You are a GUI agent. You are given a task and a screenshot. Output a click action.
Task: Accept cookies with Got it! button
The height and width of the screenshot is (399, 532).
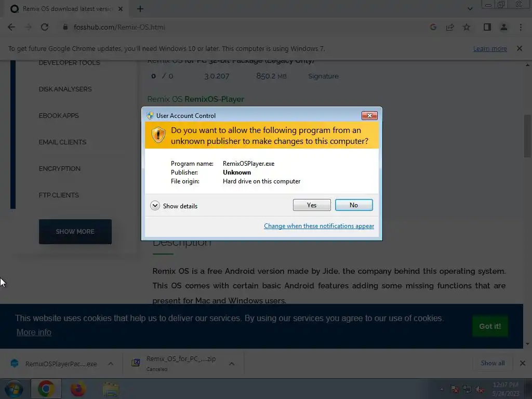click(x=489, y=326)
